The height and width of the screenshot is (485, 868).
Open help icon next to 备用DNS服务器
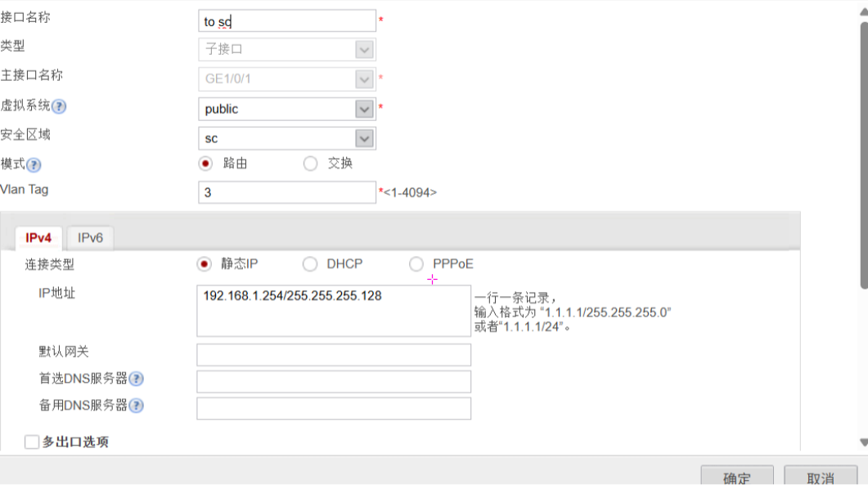(136, 406)
